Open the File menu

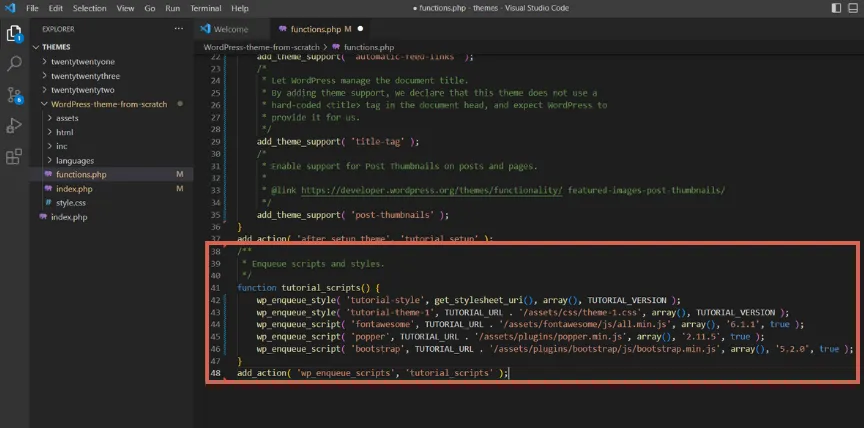pyautogui.click(x=32, y=8)
